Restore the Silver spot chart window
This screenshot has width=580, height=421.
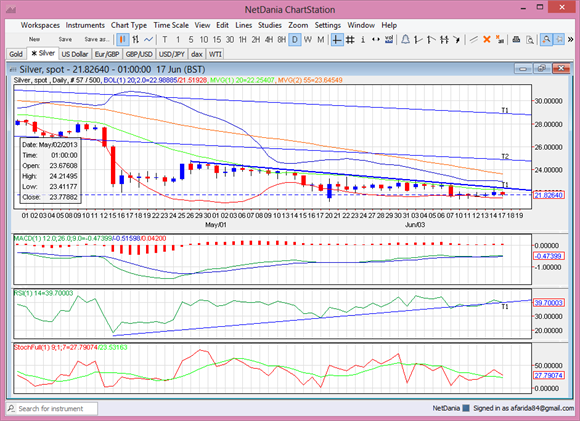coord(542,69)
